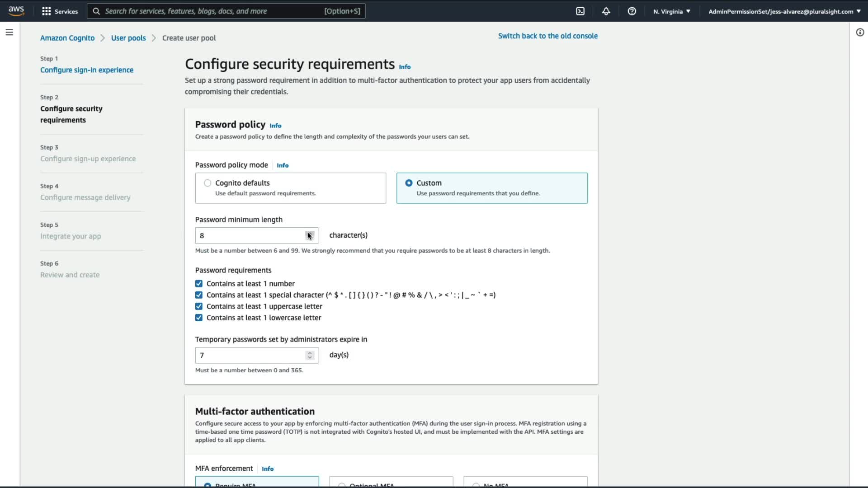The height and width of the screenshot is (488, 868).
Task: Open the N. Virginia region dropdown
Action: click(x=671, y=11)
